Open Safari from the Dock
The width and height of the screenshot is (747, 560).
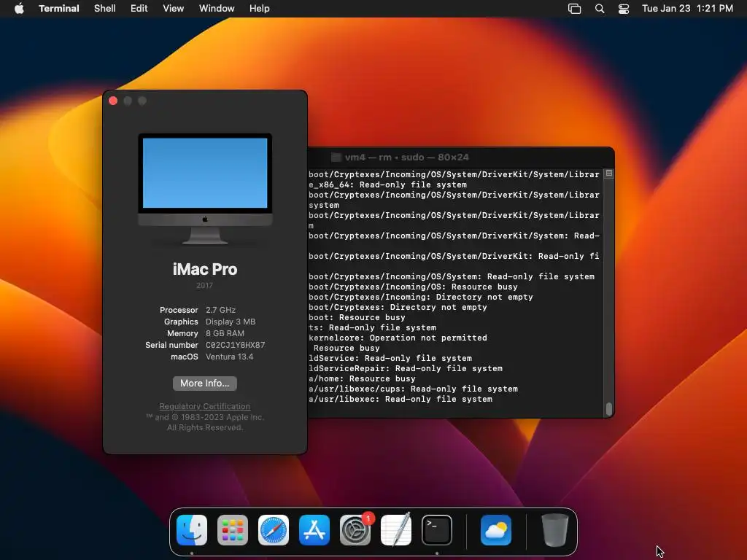[274, 530]
